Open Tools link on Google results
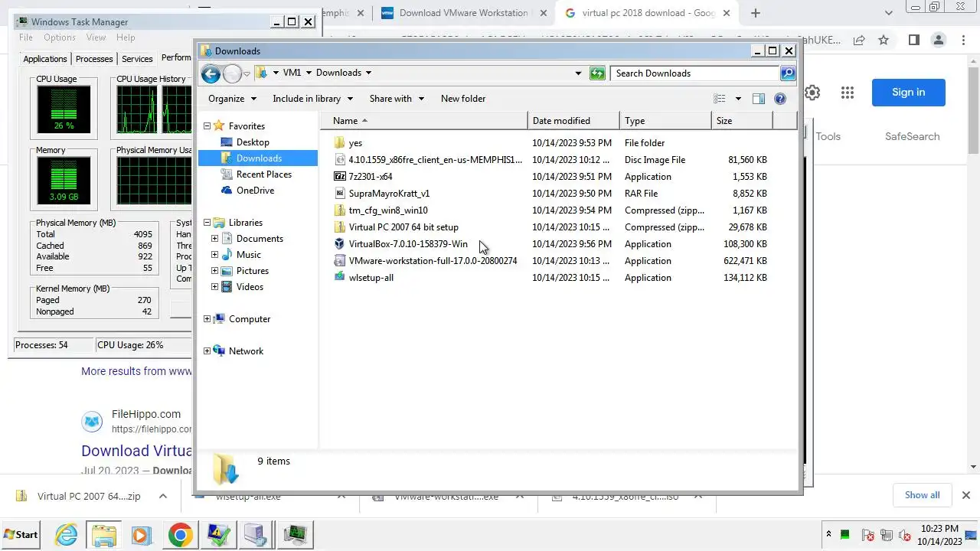Screen dimensions: 980x551 pos(828,137)
